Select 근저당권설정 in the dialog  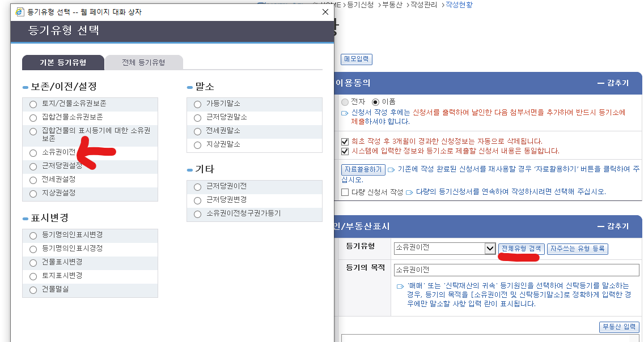point(32,166)
